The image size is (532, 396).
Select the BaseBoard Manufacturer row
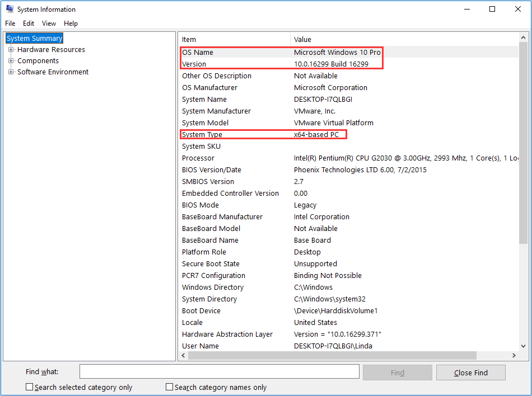[348, 217]
